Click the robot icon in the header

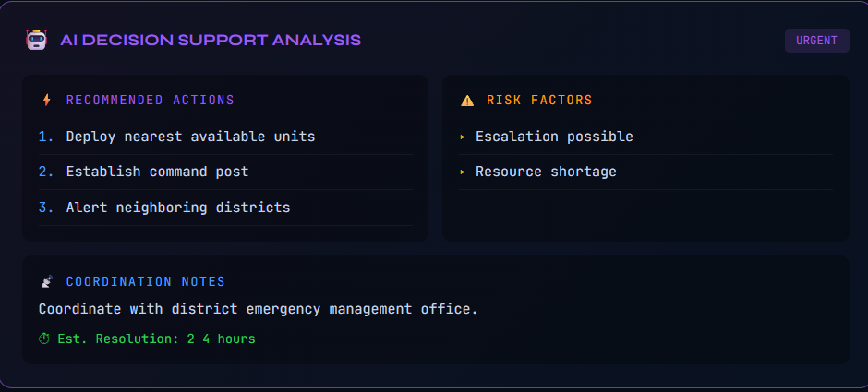tap(36, 40)
